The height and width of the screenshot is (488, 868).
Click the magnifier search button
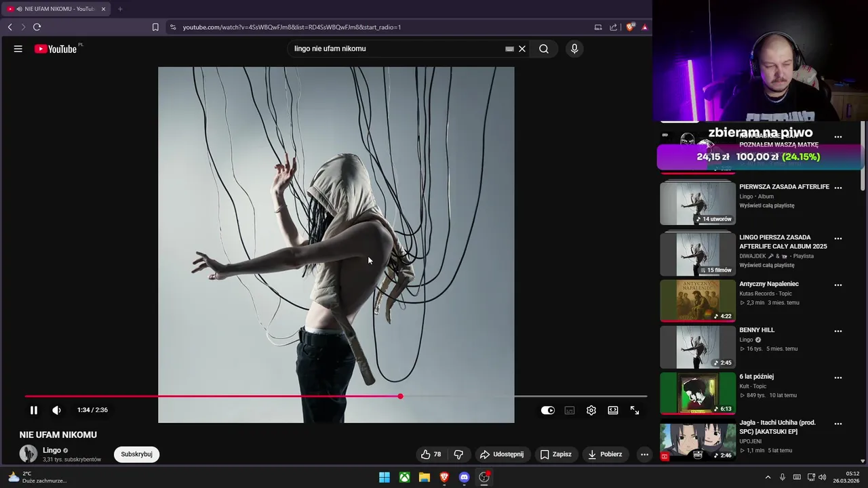tap(544, 49)
